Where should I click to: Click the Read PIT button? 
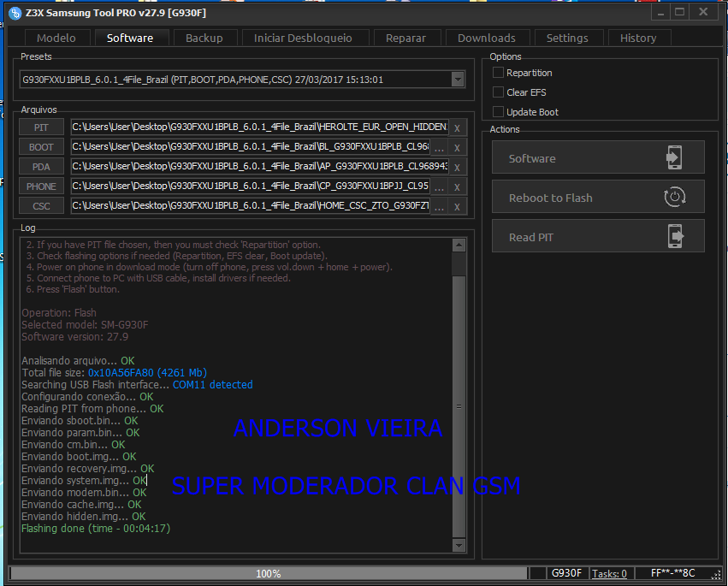tap(598, 236)
